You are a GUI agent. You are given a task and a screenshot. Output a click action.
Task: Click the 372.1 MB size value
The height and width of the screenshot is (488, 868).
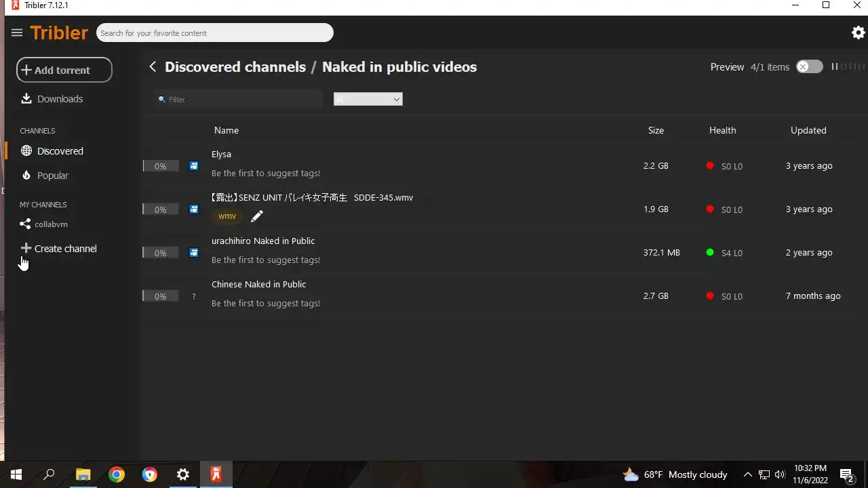click(662, 253)
